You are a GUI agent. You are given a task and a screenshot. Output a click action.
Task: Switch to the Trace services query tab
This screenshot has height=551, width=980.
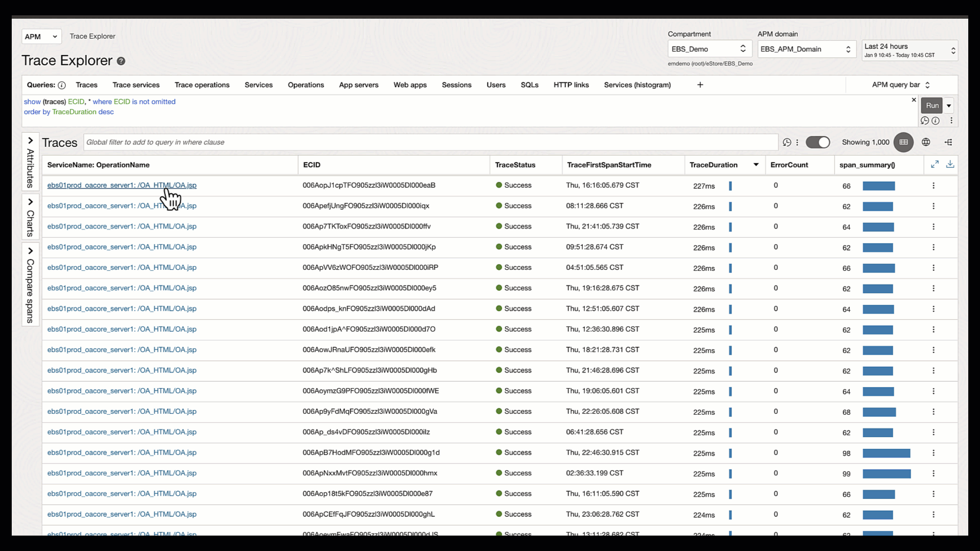[x=136, y=85]
